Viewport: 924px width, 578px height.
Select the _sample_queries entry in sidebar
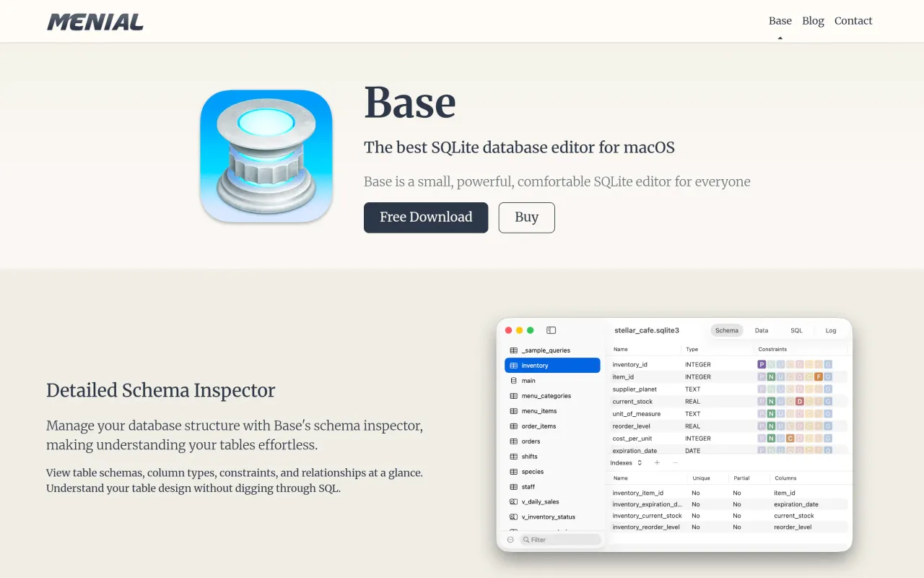(x=552, y=350)
